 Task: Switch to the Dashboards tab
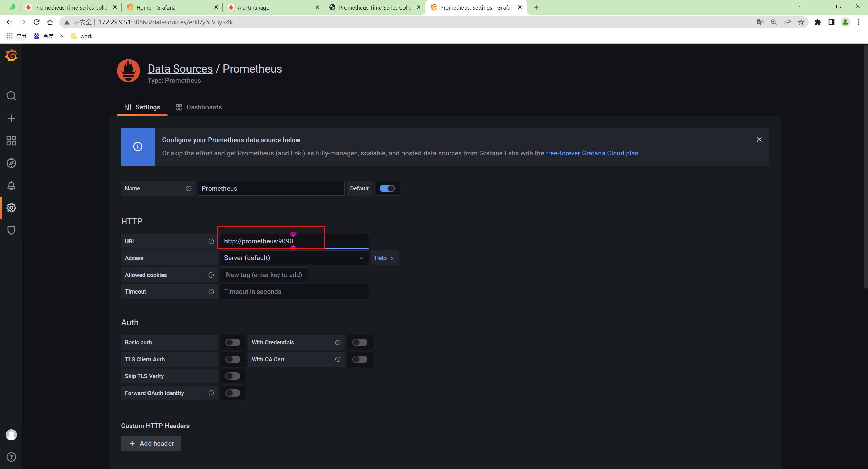click(x=199, y=107)
